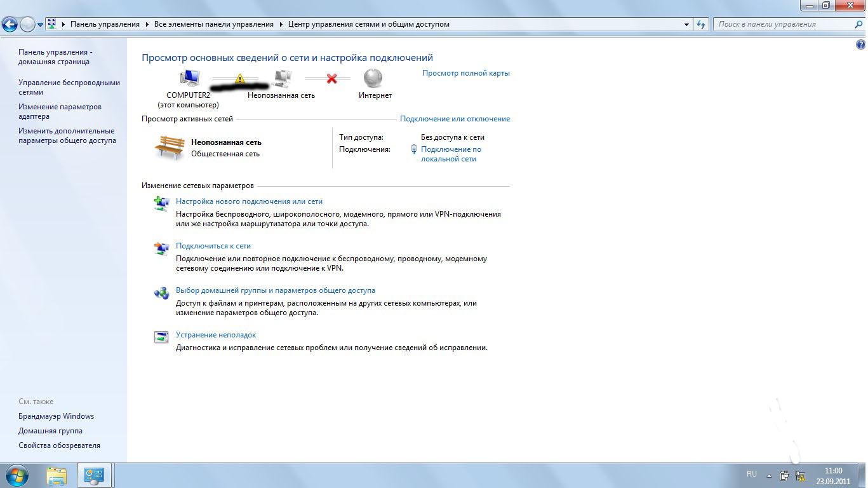Image resolution: width=868 pixels, height=488 pixels.
Task: Show hidden system tray icons
Action: pyautogui.click(x=769, y=475)
